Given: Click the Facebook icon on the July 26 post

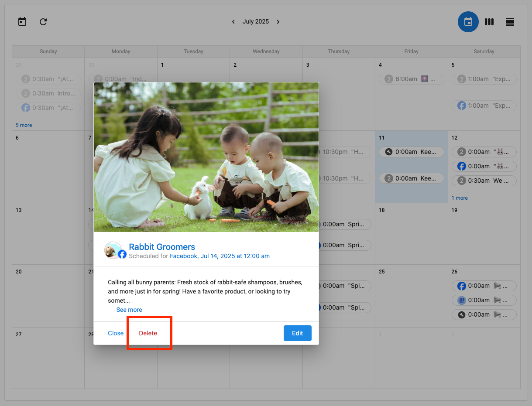Looking at the screenshot, I should (461, 286).
